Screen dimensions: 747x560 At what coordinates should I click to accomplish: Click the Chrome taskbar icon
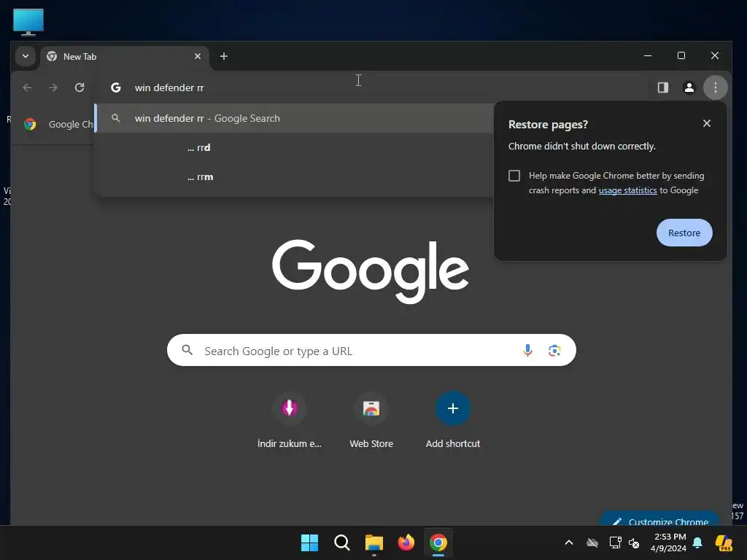pos(438,542)
